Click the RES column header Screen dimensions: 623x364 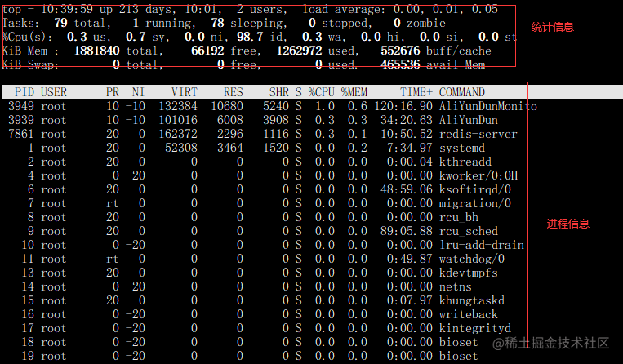234,92
